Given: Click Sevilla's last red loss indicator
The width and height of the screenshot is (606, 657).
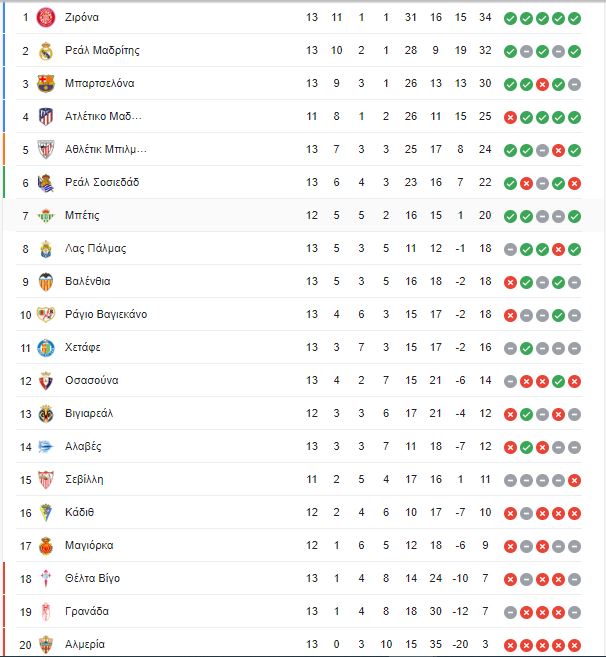Looking at the screenshot, I should 574,480.
